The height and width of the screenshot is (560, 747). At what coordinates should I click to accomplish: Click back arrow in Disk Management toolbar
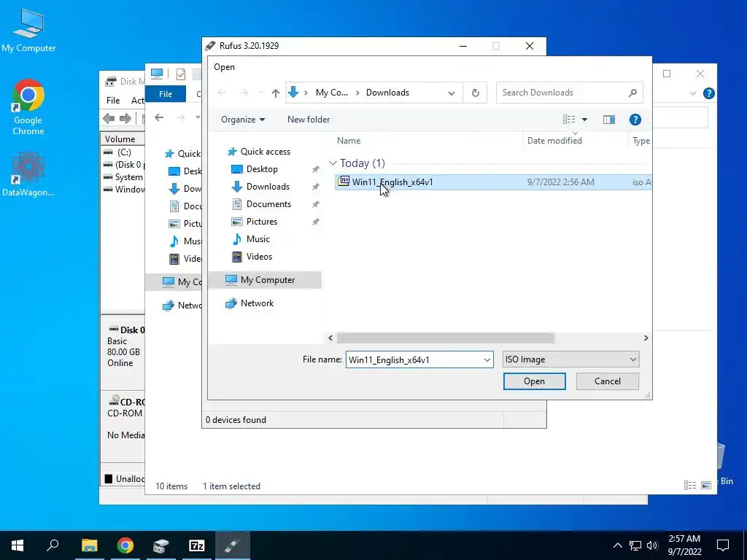109,118
